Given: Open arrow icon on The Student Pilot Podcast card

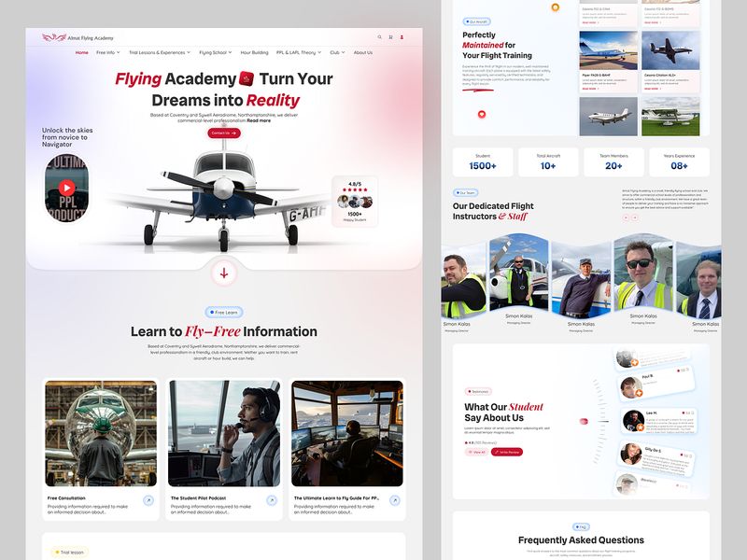Looking at the screenshot, I should (272, 500).
